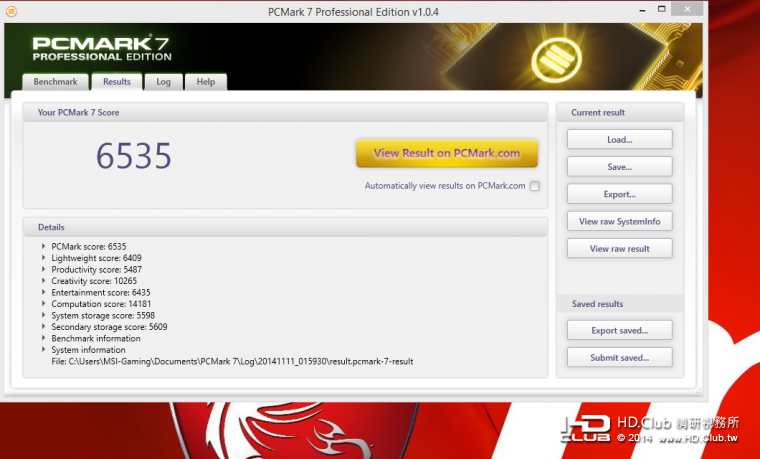Expand the Entertainment score row
This screenshot has width=760, height=459.
[44, 292]
